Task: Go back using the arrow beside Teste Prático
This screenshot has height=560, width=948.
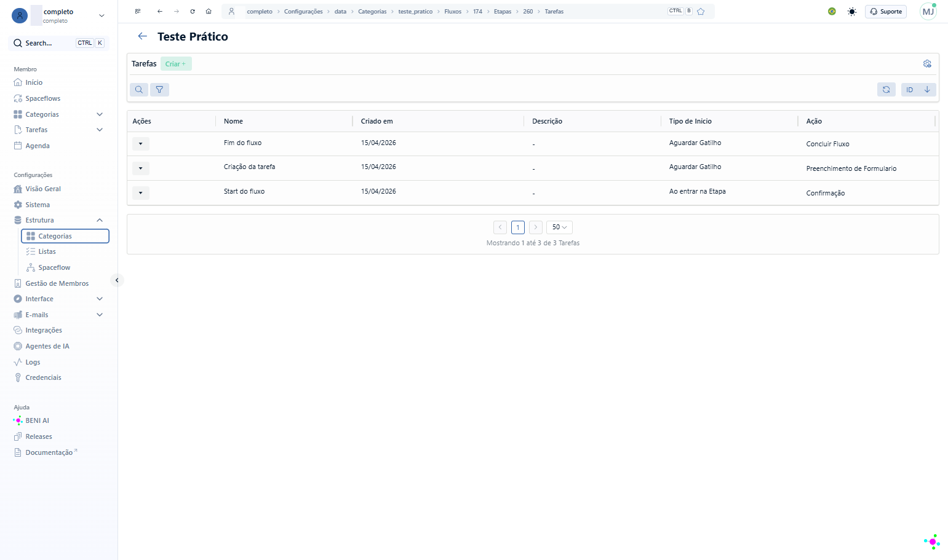Action: point(143,36)
